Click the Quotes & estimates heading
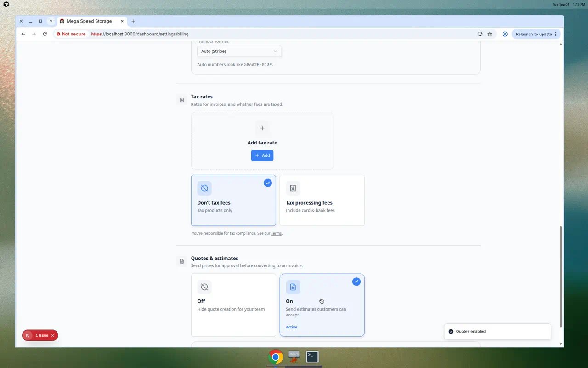This screenshot has width=588, height=368. 215,258
